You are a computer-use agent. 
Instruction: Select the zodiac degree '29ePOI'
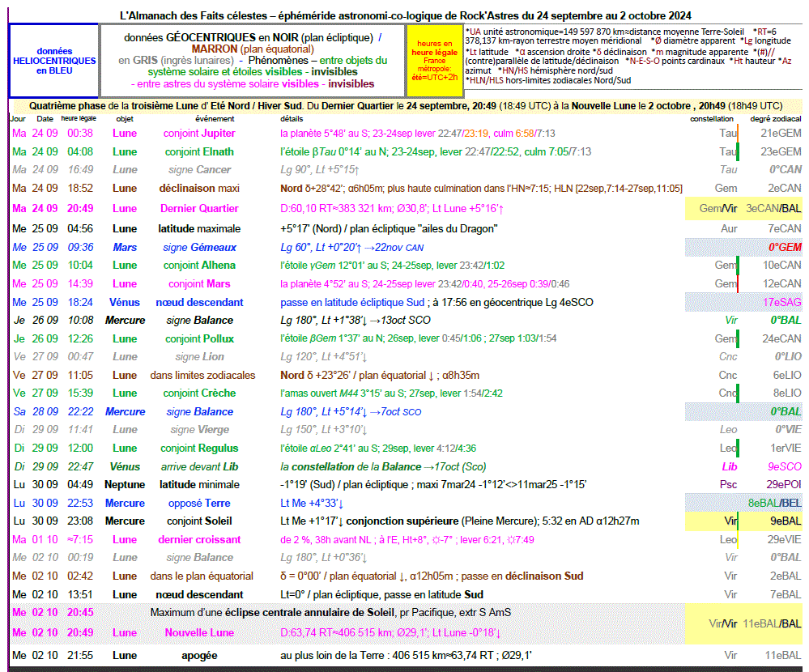[784, 484]
